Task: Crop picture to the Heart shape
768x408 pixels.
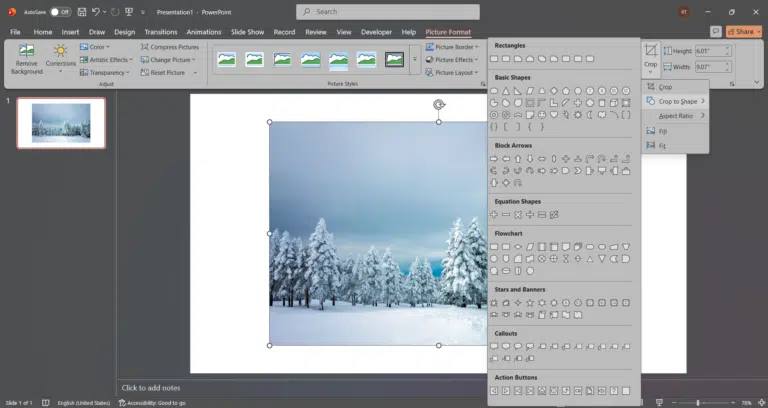Action: coord(554,115)
